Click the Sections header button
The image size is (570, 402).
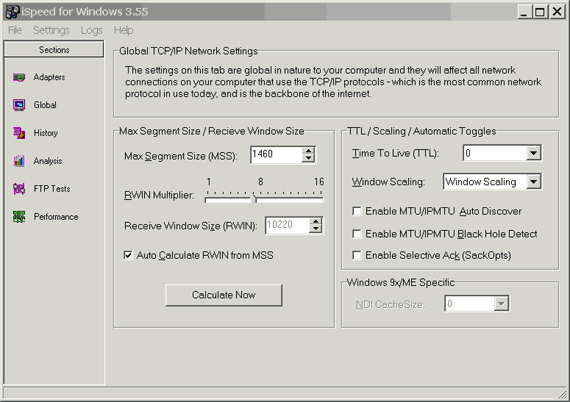coord(54,49)
